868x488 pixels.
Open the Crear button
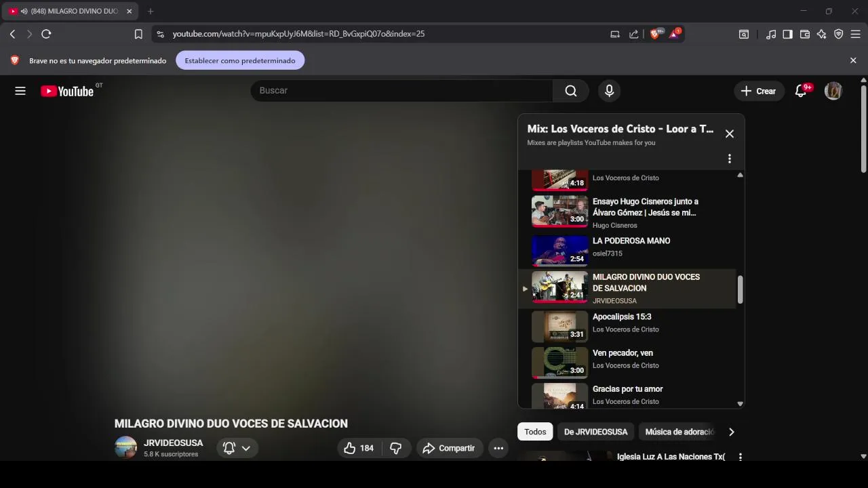(759, 91)
